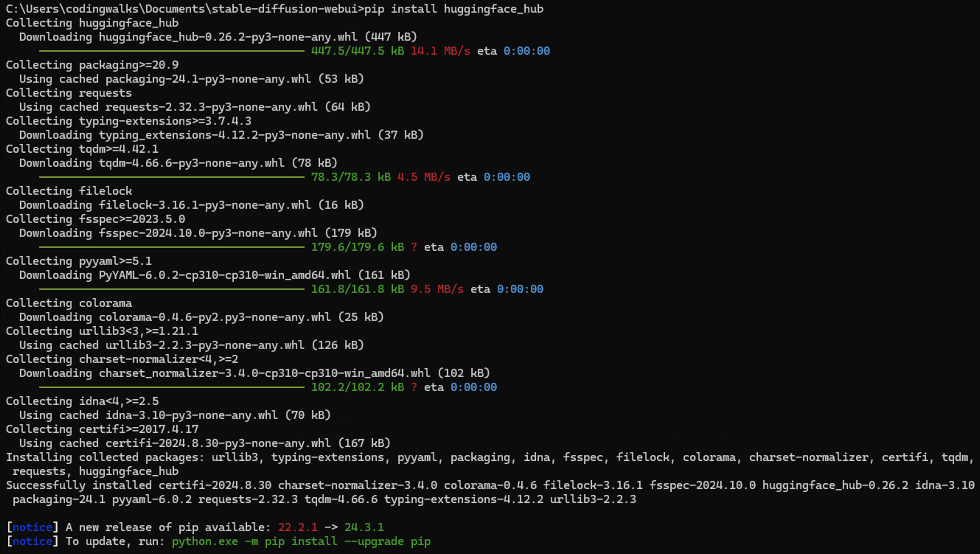Click the 'Collecting colorama' line

69,303
